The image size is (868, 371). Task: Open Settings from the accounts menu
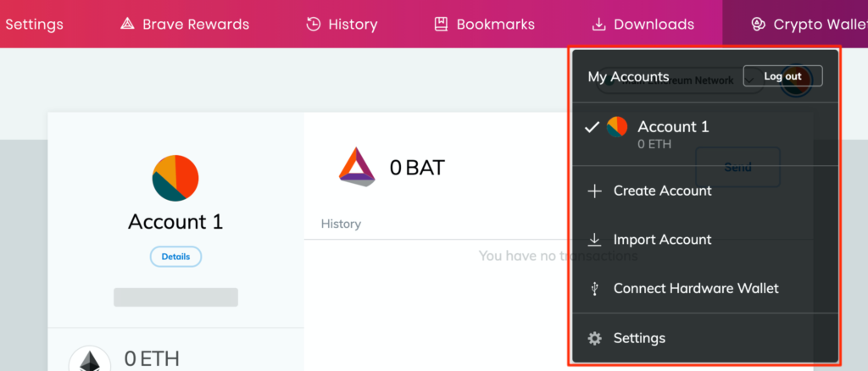click(x=705, y=338)
